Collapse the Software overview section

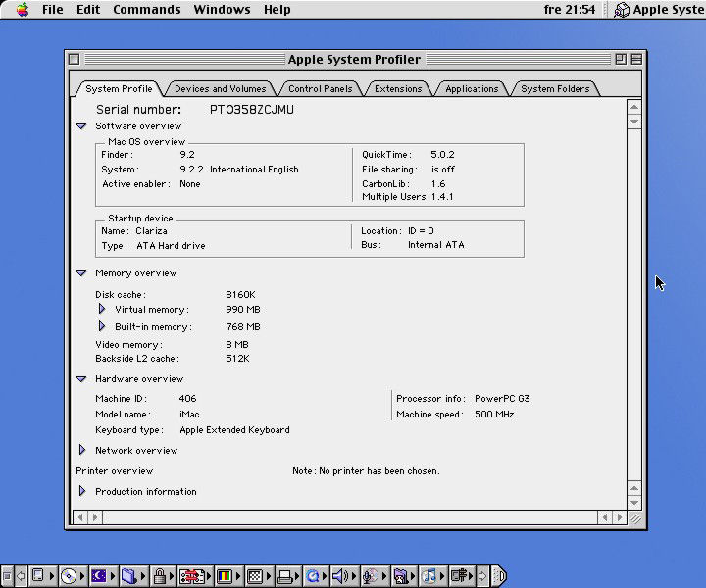pyautogui.click(x=81, y=126)
